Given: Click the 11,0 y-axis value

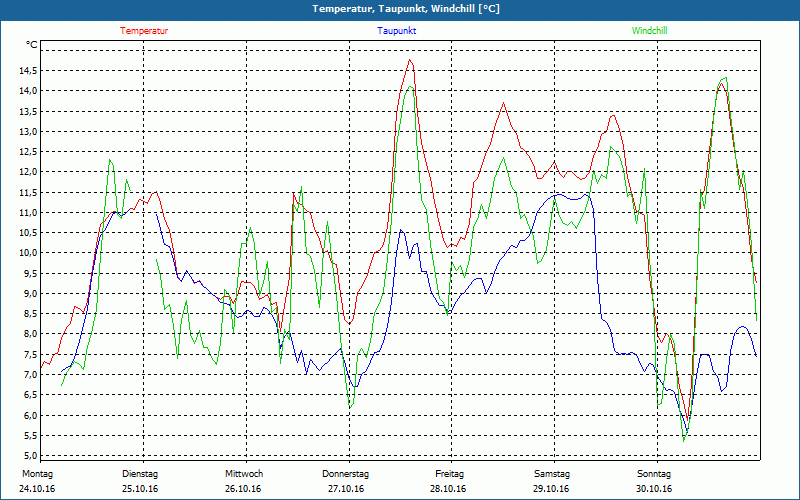Looking at the screenshot, I should [x=28, y=212].
